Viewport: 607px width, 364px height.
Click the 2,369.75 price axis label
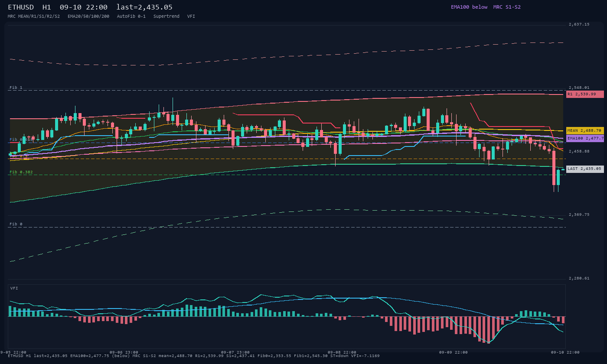pos(579,214)
